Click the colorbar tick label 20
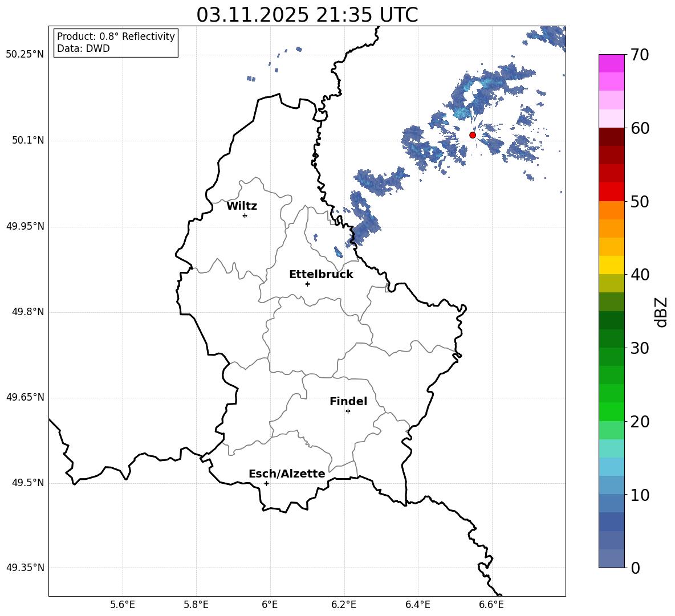Screen dimensions: 675x616 pyautogui.click(x=640, y=422)
